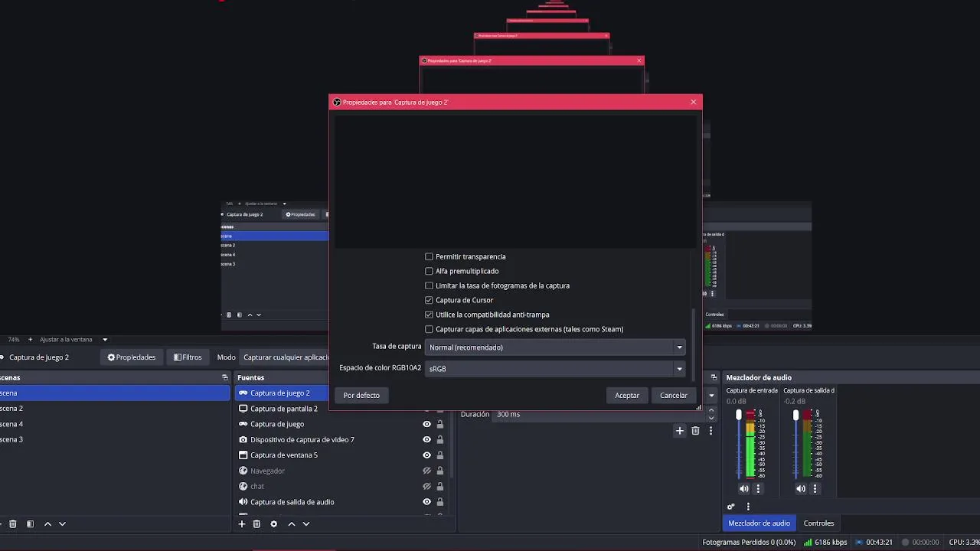The image size is (980, 551).
Task: Move the selected source down
Action: click(305, 524)
